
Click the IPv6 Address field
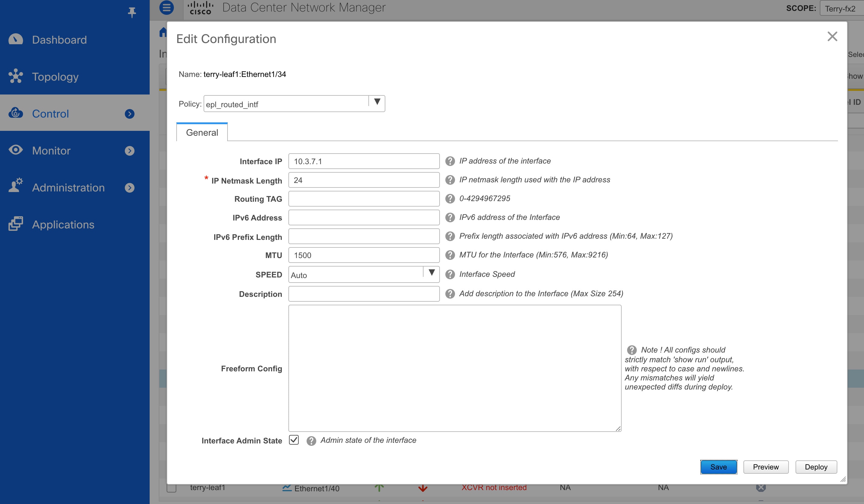(x=364, y=217)
